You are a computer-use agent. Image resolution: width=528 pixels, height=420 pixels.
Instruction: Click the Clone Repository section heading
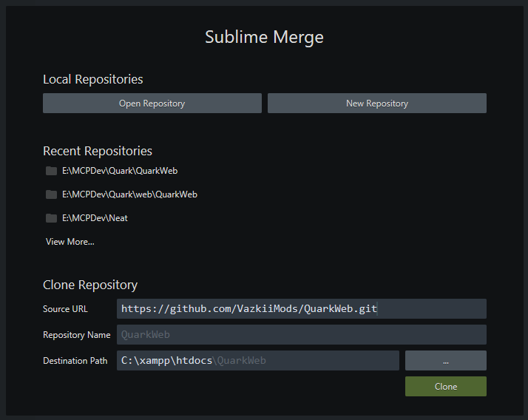pyautogui.click(x=90, y=285)
